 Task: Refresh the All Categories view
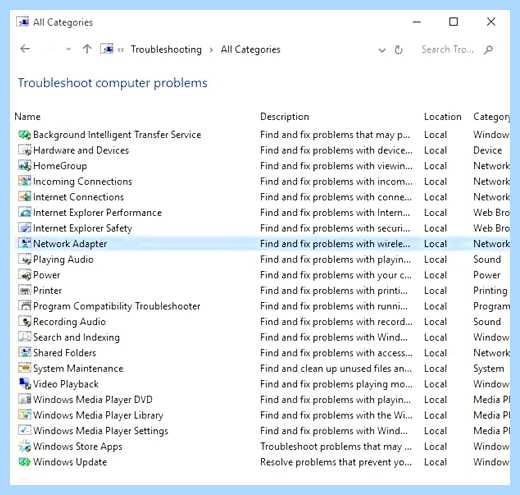398,50
